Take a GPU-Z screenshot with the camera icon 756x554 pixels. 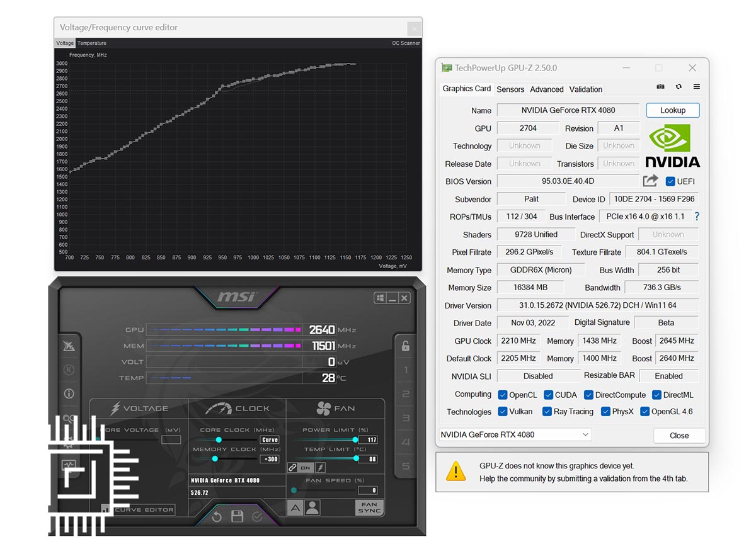[x=660, y=87]
